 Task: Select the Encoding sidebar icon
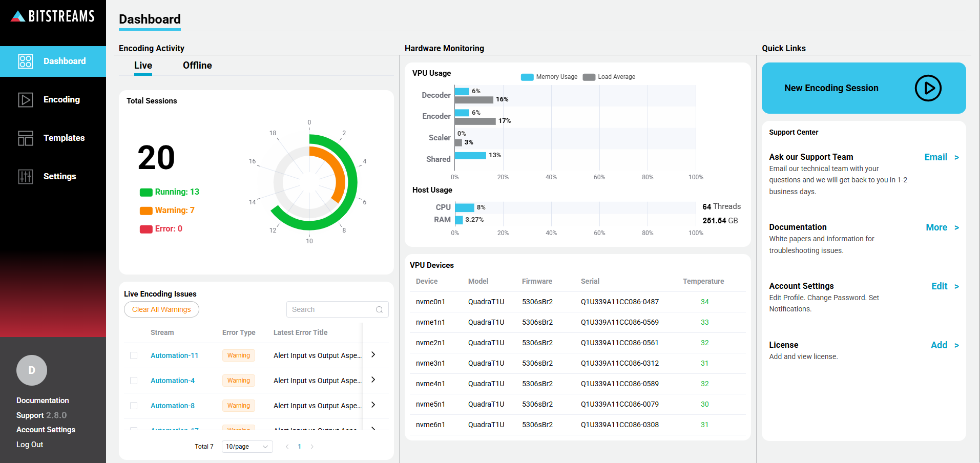point(25,99)
